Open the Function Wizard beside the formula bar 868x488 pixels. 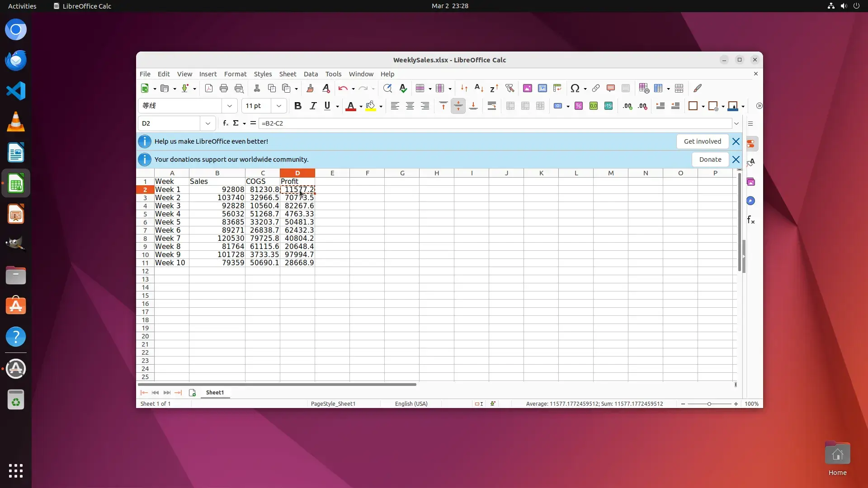click(225, 123)
